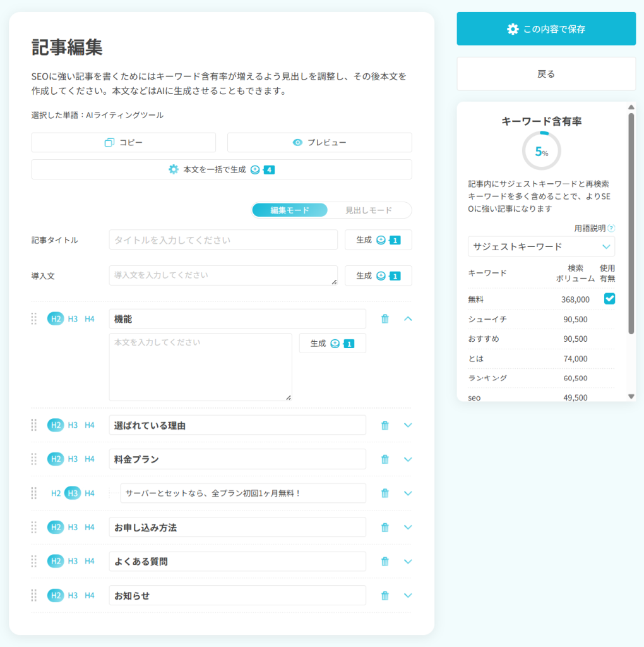The image size is (644, 647).
Task: Collapse the 機能 section with chevron
Action: click(x=408, y=319)
